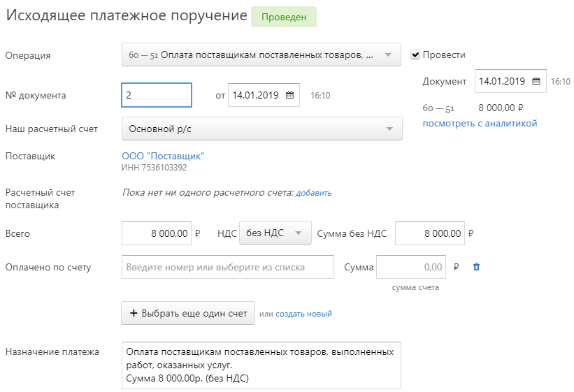Click plus icon on Выбрать еще один счет
Image resolution: width=574 pixels, height=392 pixels.
coord(134,314)
